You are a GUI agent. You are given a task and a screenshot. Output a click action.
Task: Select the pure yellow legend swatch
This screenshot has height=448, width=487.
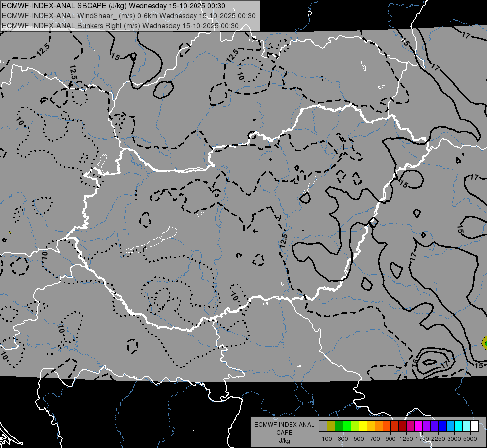pyautogui.click(x=363, y=426)
